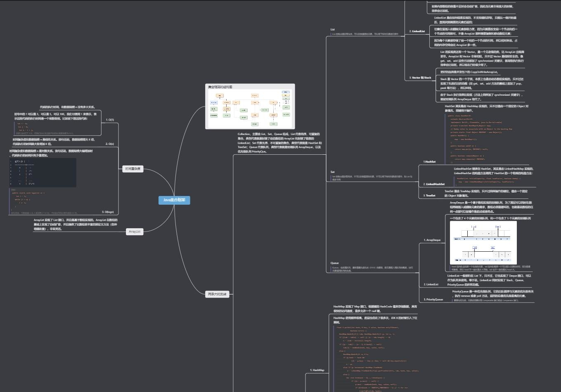Click the 2. LinkedHashSet node
561x392 pixels.
click(x=434, y=184)
